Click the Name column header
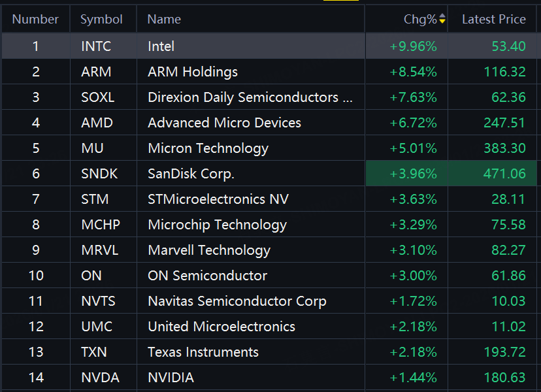The width and height of the screenshot is (541, 392). pyautogui.click(x=164, y=20)
